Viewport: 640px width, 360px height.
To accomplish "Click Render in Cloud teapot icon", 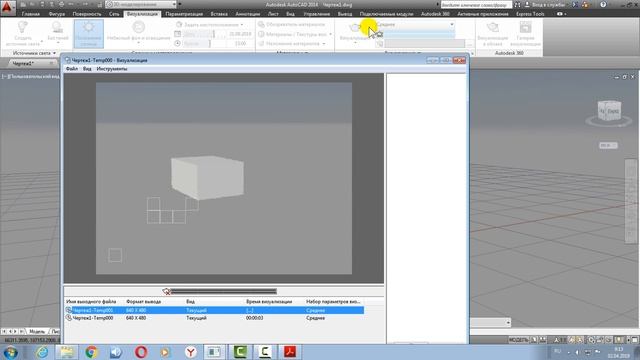I will (493, 28).
